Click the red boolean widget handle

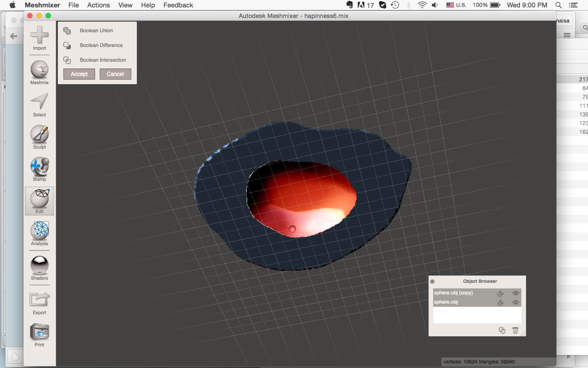(292, 229)
